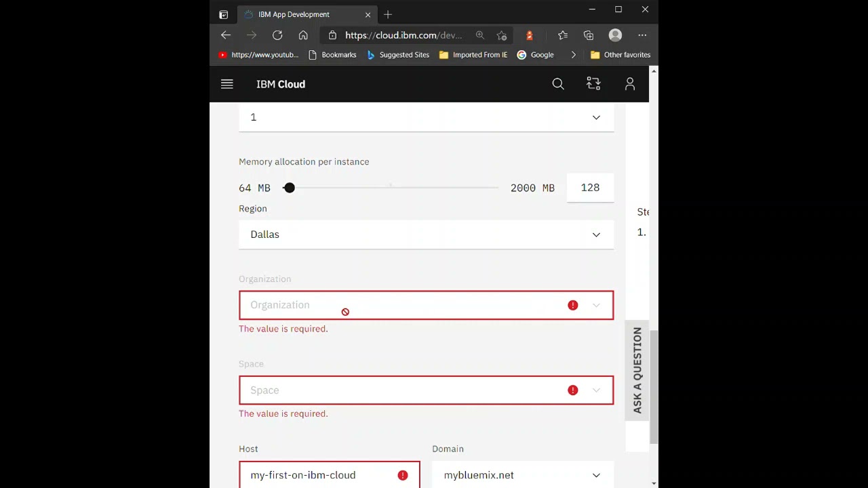Reload the page with refresh icon
Viewport: 868px width, 488px height.
click(x=277, y=35)
